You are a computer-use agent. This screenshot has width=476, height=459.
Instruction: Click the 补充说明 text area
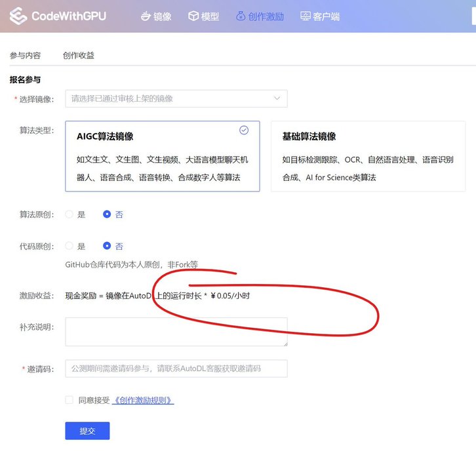point(176,332)
